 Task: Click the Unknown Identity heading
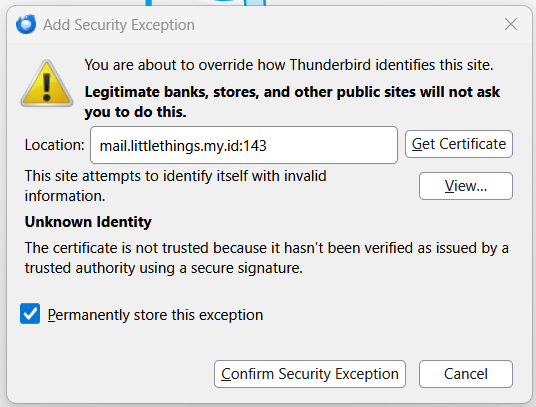click(88, 222)
